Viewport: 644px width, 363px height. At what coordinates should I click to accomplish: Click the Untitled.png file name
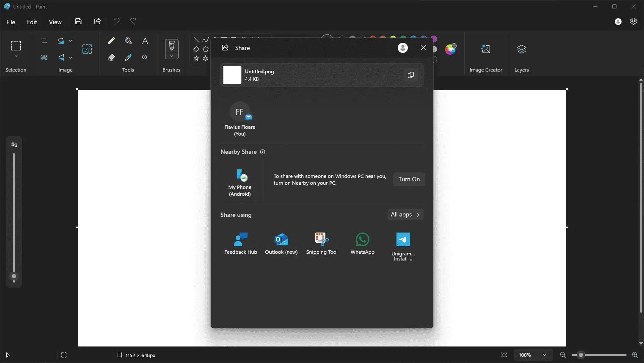pyautogui.click(x=259, y=72)
